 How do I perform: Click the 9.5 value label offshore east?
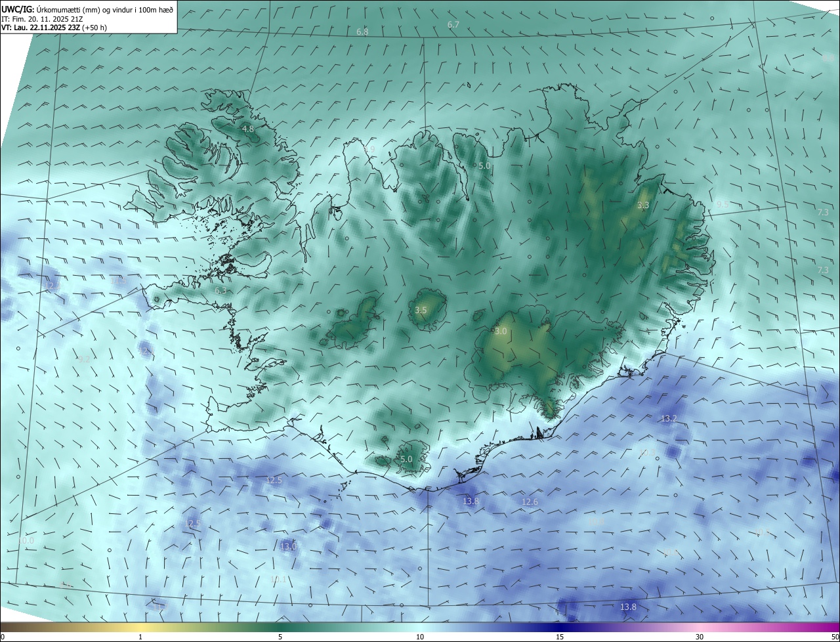tap(722, 205)
